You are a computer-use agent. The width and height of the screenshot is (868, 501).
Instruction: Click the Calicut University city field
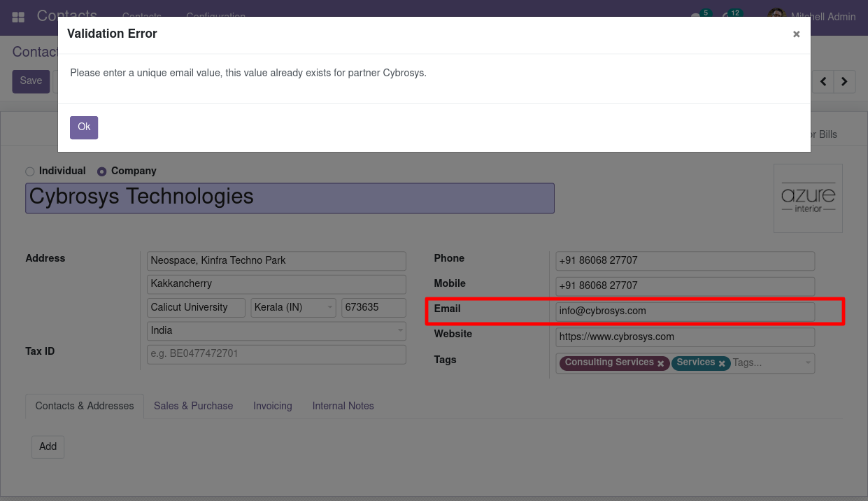click(196, 308)
